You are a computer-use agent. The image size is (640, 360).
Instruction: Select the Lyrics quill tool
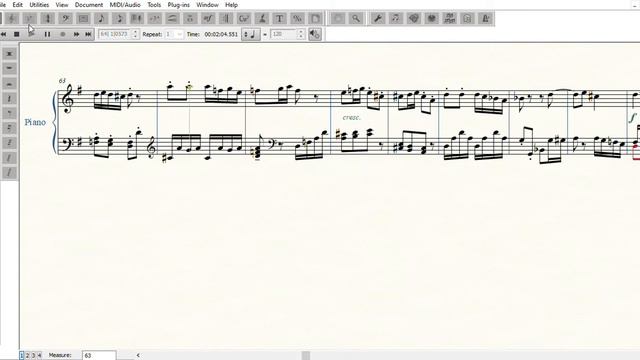[x=262, y=18]
